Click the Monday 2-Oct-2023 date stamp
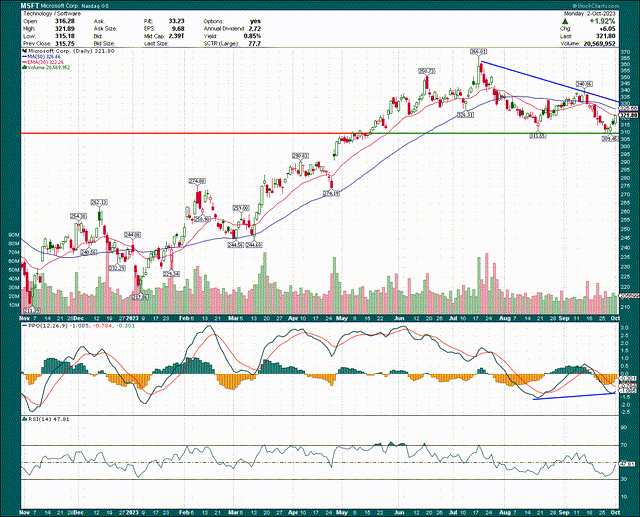 [x=589, y=13]
